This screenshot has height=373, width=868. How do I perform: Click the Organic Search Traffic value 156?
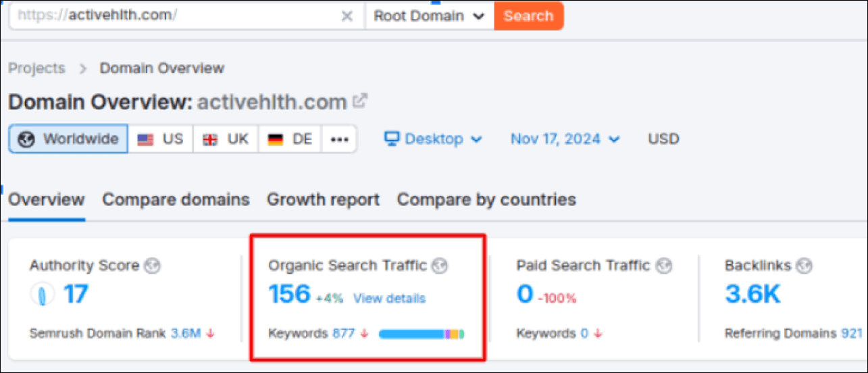click(x=289, y=295)
